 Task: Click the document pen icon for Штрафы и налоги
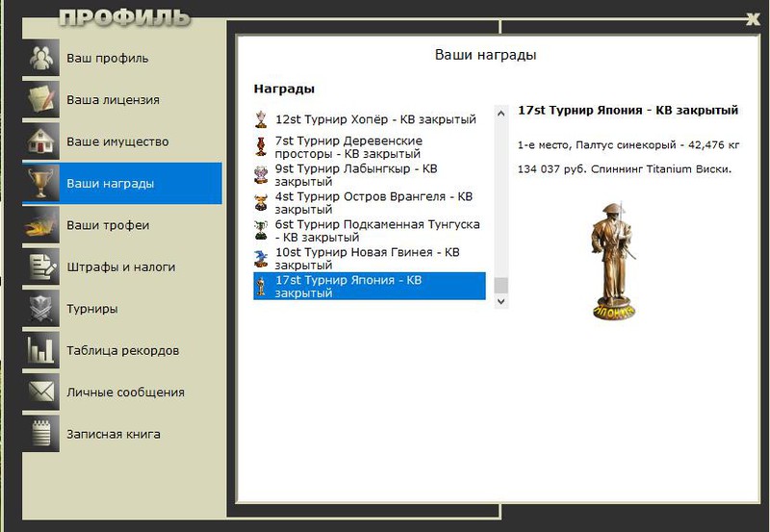[x=41, y=266]
